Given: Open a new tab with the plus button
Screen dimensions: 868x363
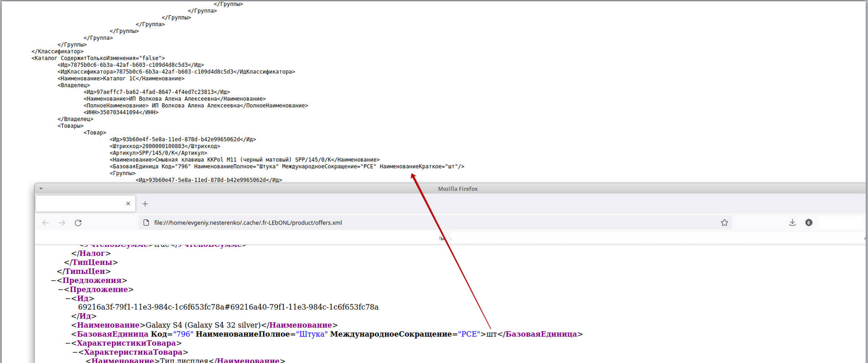Looking at the screenshot, I should click(145, 204).
